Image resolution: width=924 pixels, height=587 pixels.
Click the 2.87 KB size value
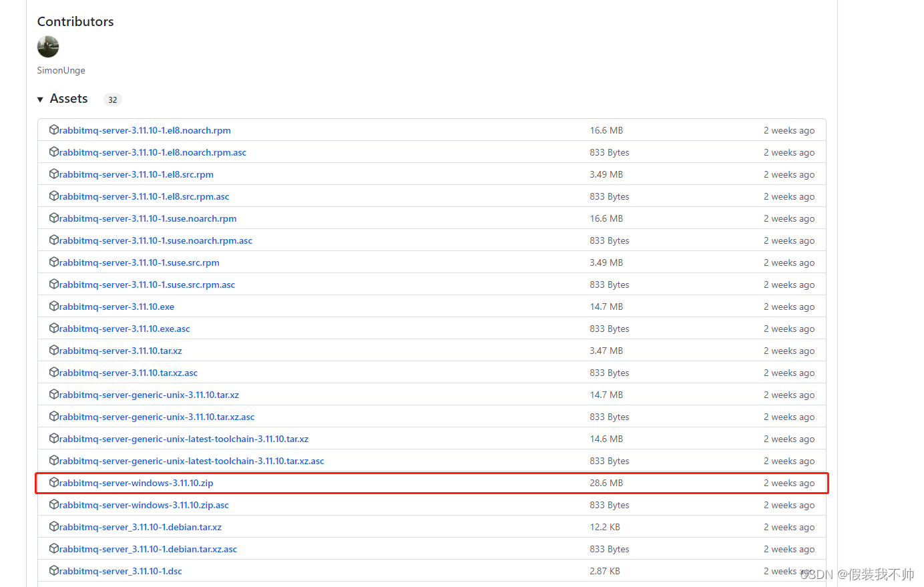point(605,571)
